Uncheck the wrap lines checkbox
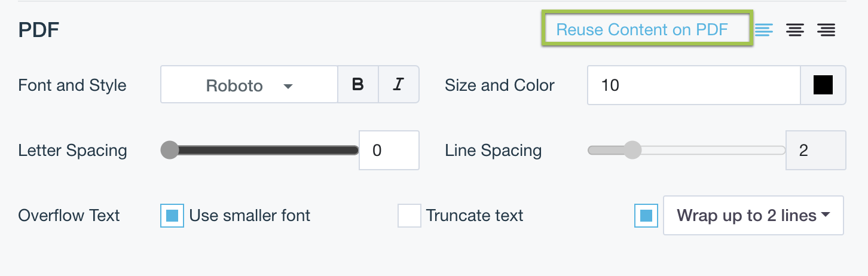Image resolution: width=868 pixels, height=276 pixels. point(646,216)
